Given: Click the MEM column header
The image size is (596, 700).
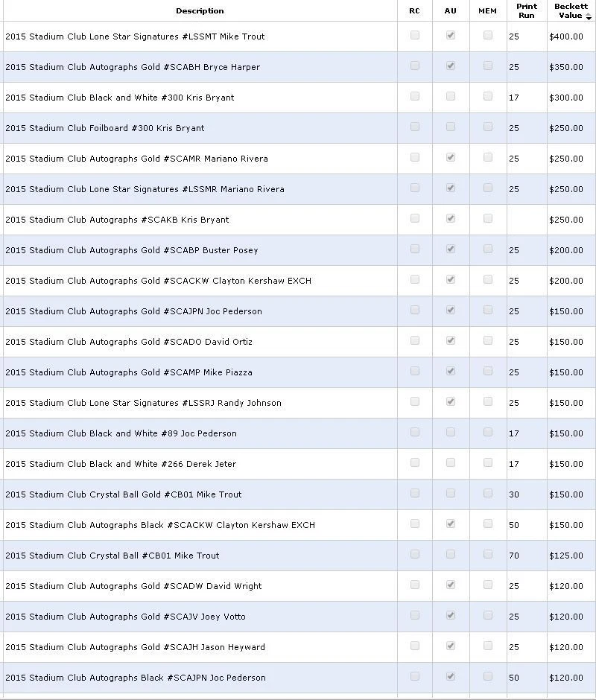Looking at the screenshot, I should click(x=487, y=10).
